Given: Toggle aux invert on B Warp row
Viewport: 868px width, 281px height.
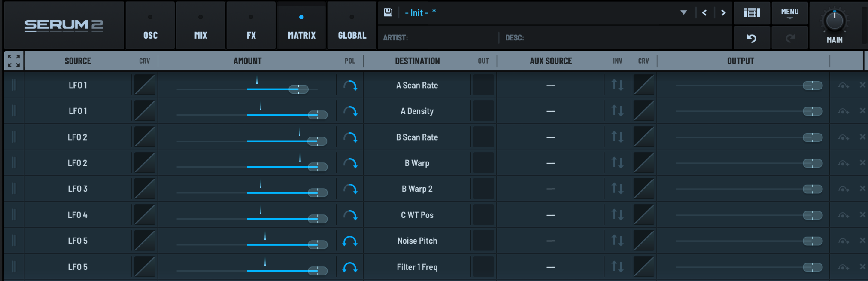Looking at the screenshot, I should click(617, 163).
